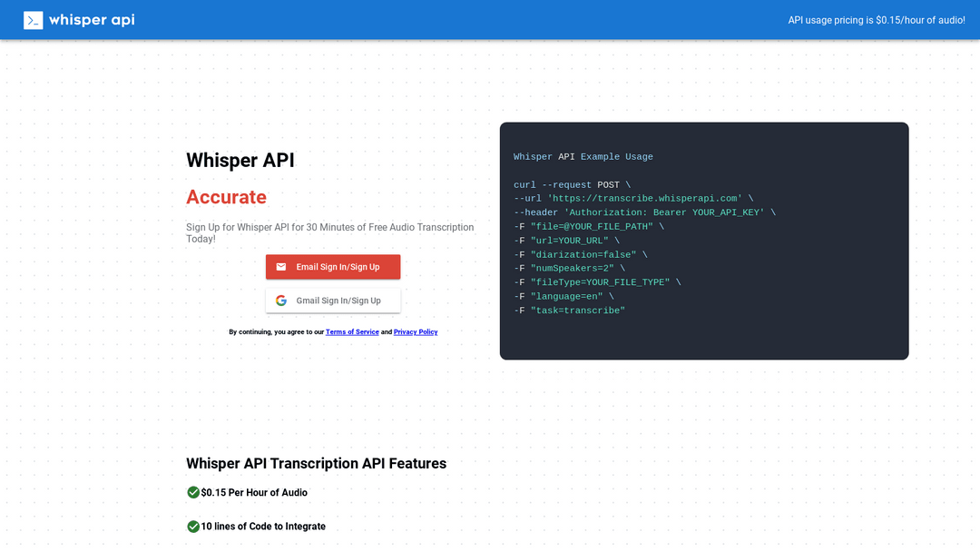Click Gmail Sign In/Sign Up button
980x552 pixels.
click(333, 301)
